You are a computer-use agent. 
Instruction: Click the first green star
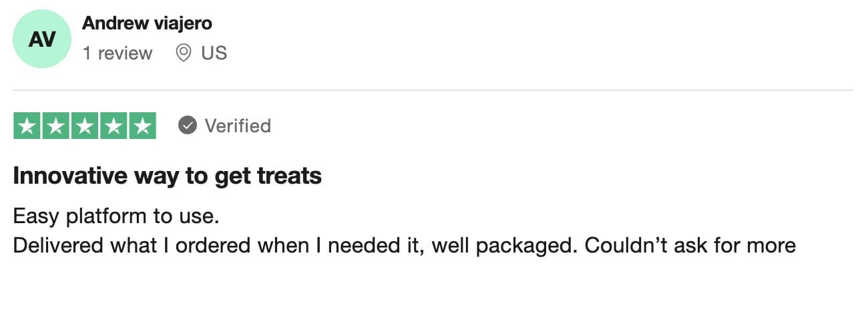click(27, 126)
